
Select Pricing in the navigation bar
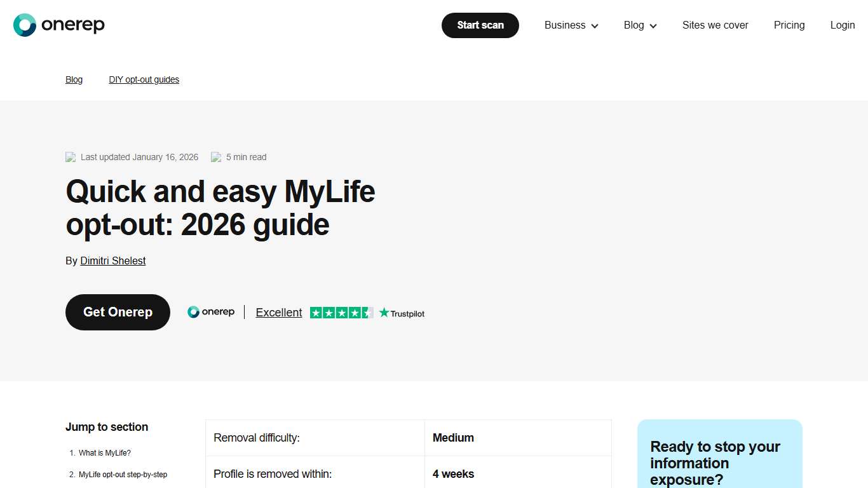(789, 25)
